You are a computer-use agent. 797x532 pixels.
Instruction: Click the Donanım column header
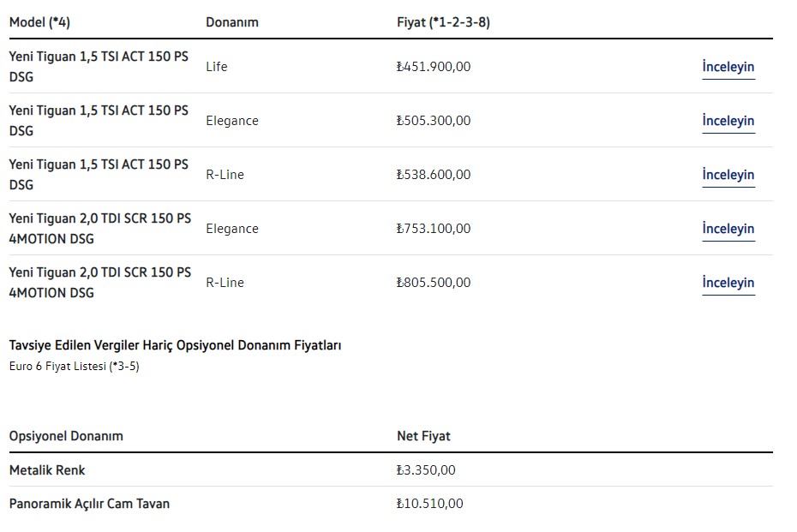pos(231,22)
